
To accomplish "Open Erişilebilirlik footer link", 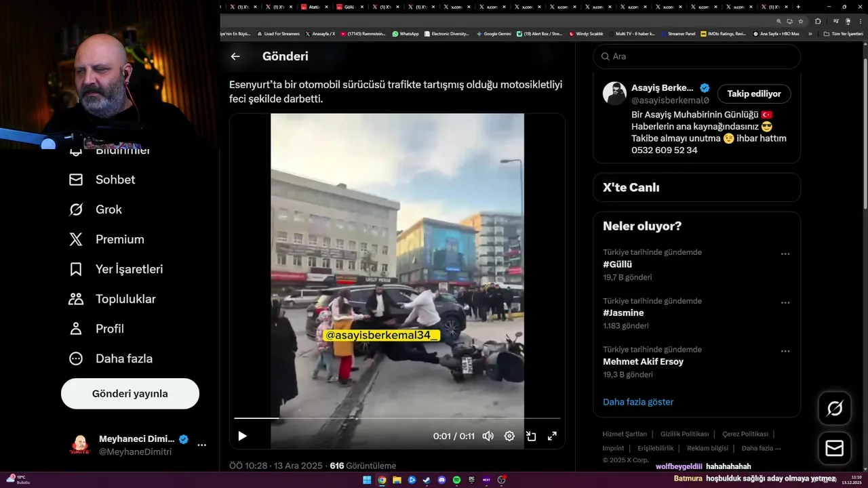I will pos(656,448).
